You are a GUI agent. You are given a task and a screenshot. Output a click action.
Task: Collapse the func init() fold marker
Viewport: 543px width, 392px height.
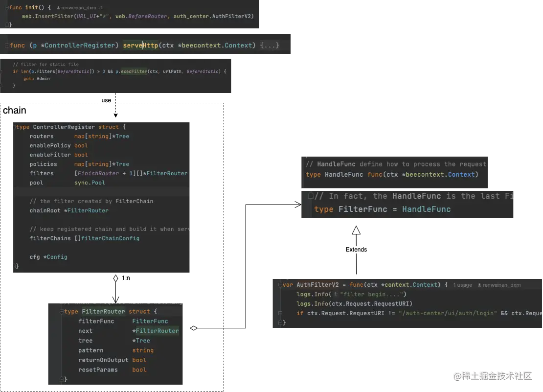[7, 7]
